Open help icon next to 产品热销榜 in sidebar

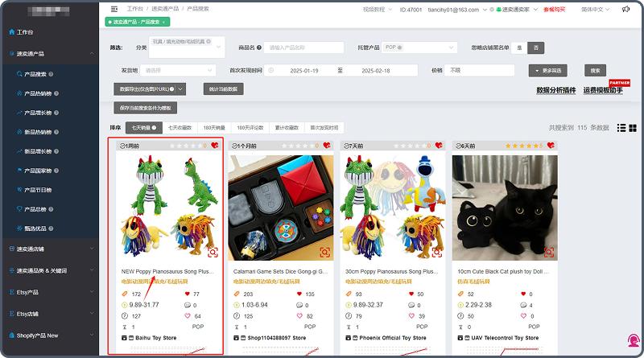point(56,93)
